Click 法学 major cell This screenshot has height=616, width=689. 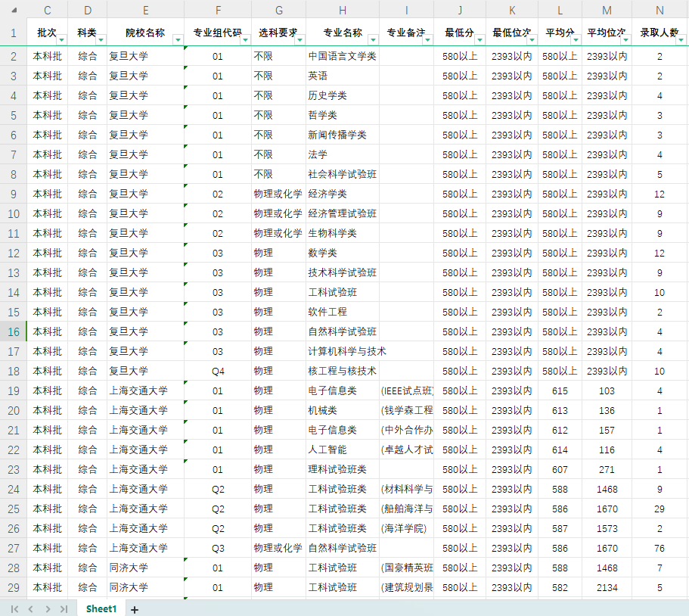click(343, 154)
